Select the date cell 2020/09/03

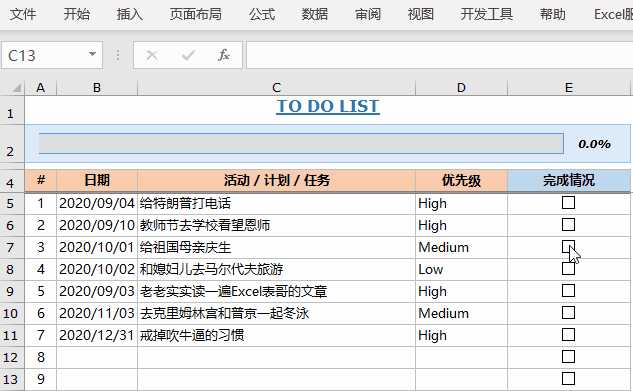pyautogui.click(x=97, y=291)
